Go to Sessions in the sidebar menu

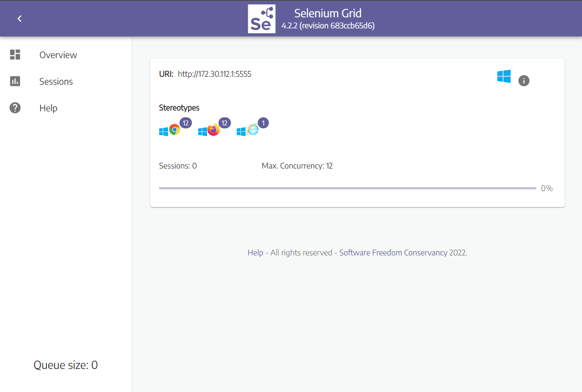pyautogui.click(x=56, y=82)
